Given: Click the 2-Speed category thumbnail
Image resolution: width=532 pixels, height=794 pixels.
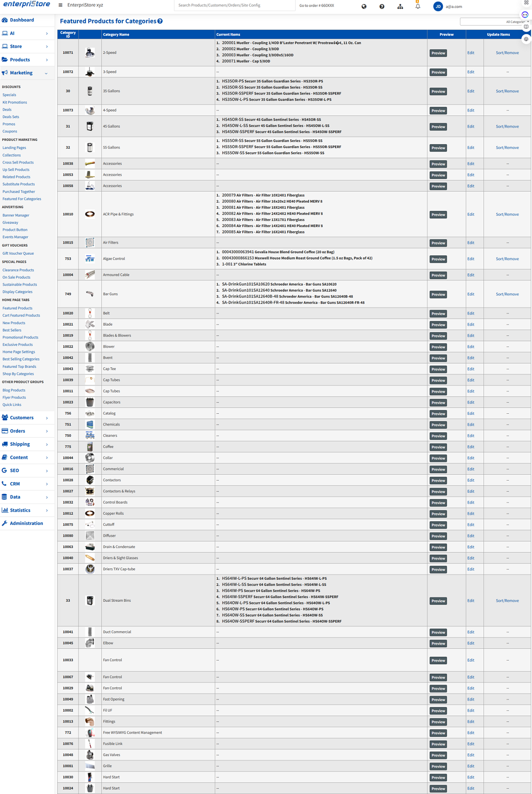Looking at the screenshot, I should coord(90,53).
